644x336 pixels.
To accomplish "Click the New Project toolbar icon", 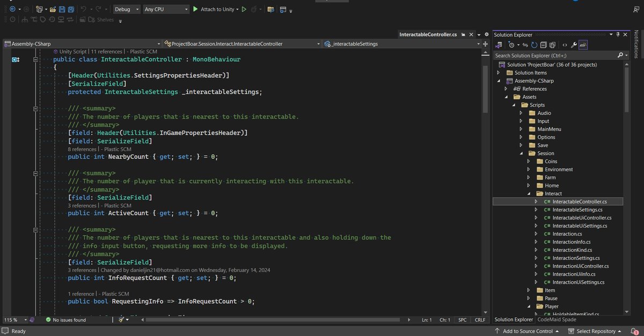I will 39,9.
